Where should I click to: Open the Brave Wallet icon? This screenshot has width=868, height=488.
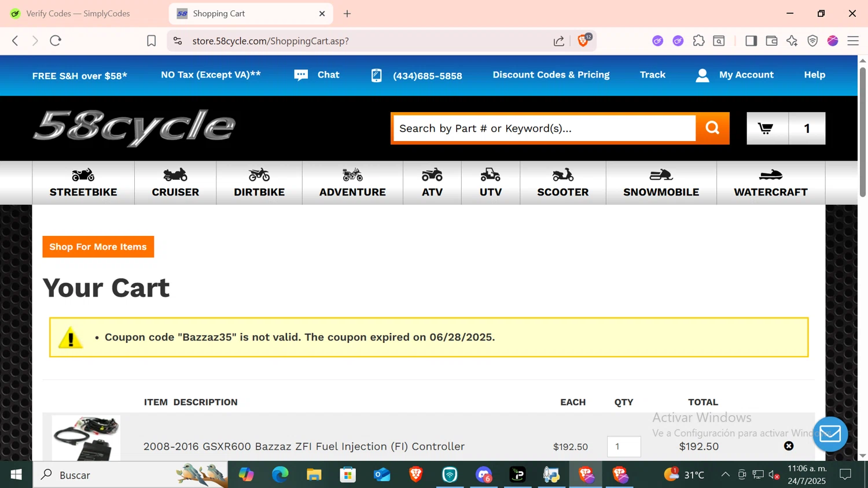771,41
